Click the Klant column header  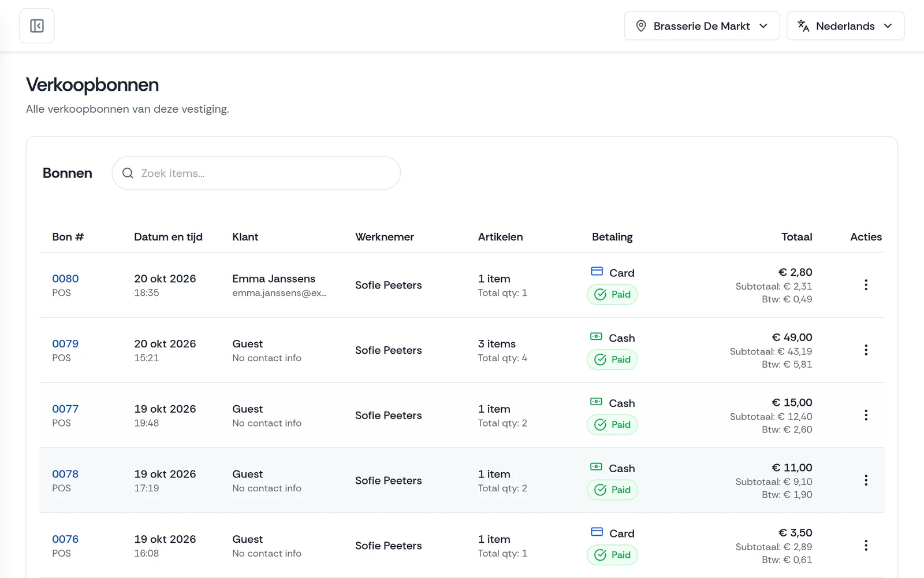pyautogui.click(x=245, y=237)
